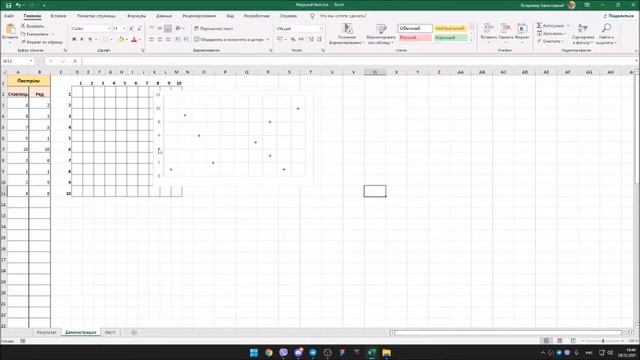Open the Fill (Заполнить) dropdown
The image size is (640, 360).
(552, 33)
